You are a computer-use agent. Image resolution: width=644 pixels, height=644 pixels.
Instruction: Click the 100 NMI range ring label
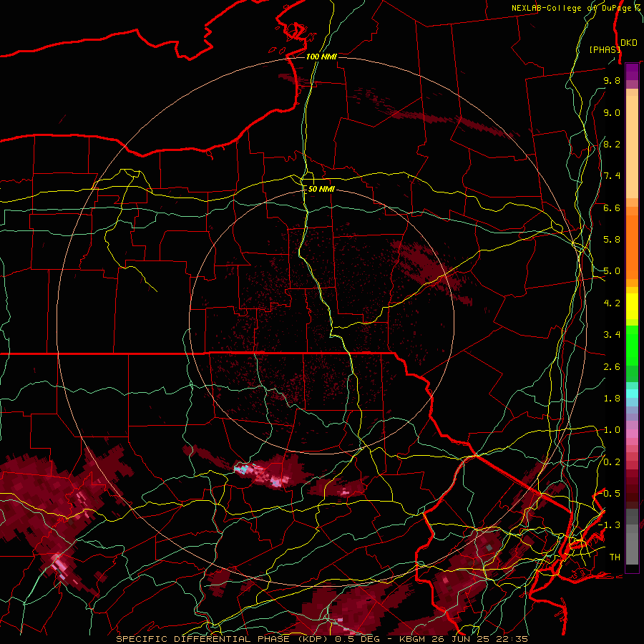click(321, 57)
